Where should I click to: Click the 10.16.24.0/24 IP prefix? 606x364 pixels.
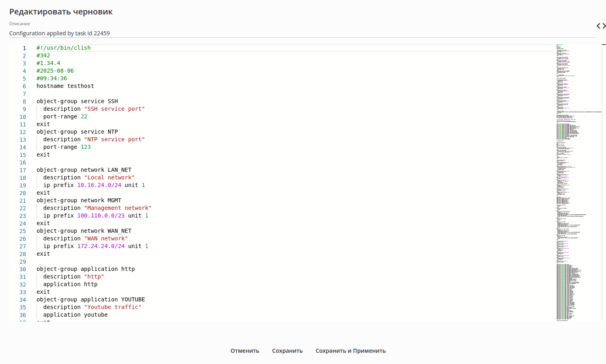[x=99, y=185]
